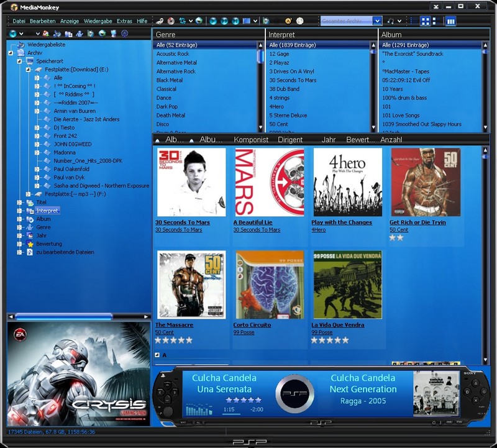This screenshot has height=448, width=497.
Task: Click the PSP player seek bar under 1:15
Action: [231, 414]
